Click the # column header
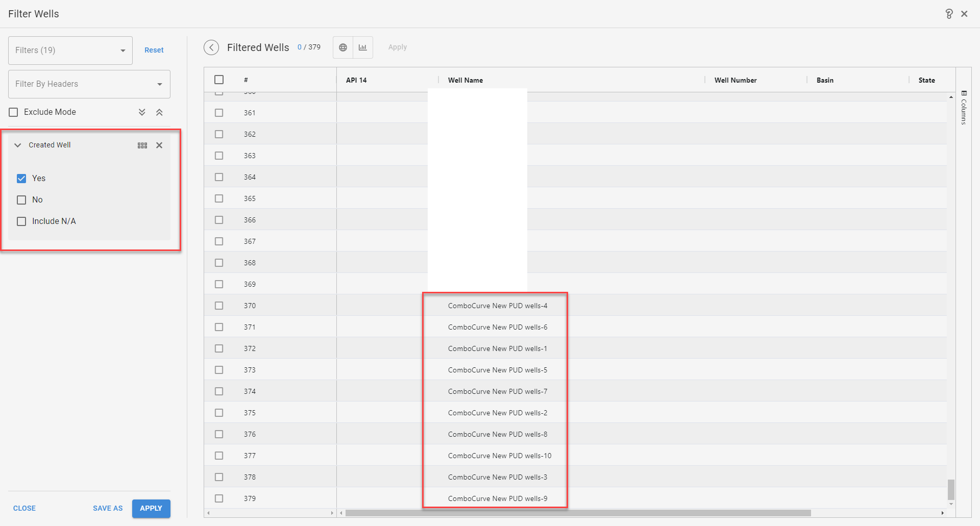 coord(246,80)
